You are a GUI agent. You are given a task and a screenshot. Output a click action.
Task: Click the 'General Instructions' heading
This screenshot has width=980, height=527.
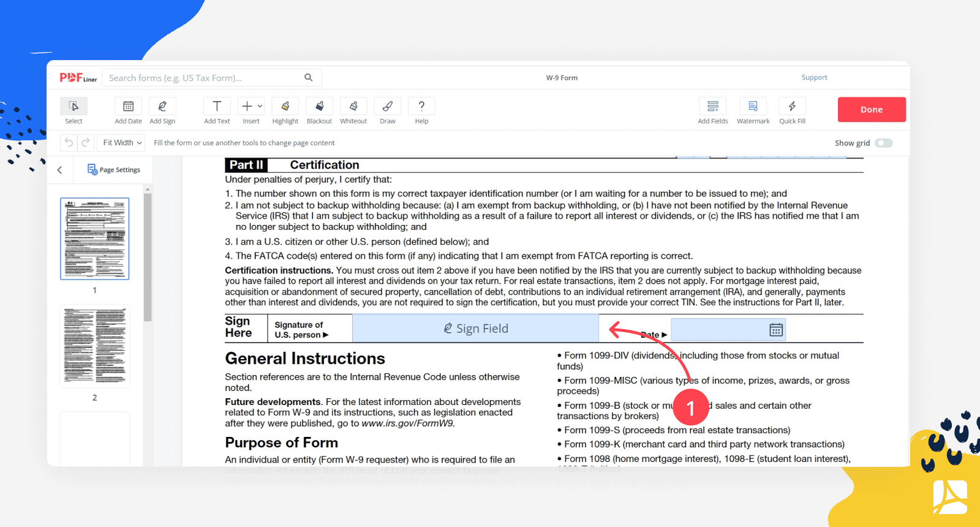(x=305, y=358)
